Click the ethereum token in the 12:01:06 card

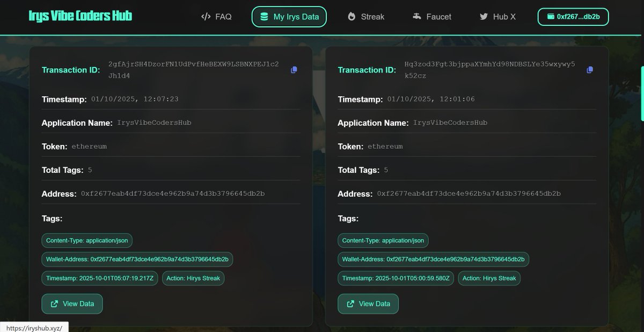[385, 146]
